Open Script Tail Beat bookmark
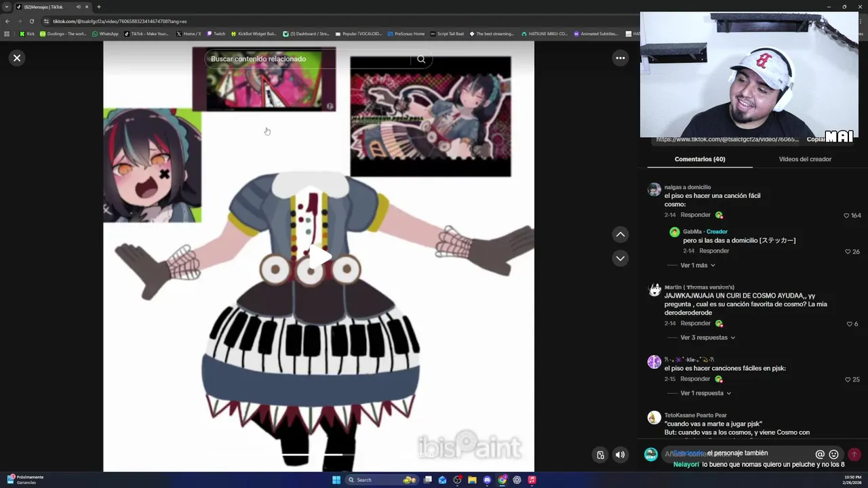This screenshot has width=868, height=488. [447, 34]
